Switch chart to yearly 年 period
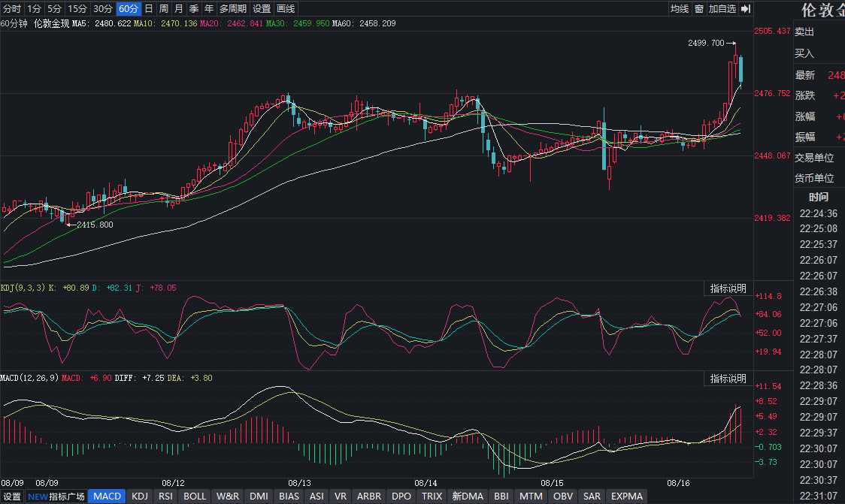845x504 pixels. coord(209,8)
